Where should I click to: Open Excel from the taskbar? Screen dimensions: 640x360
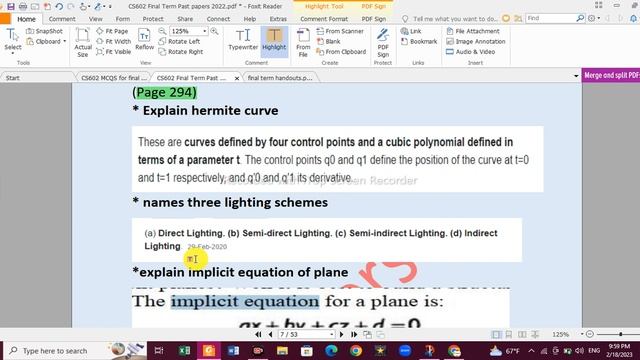point(184,351)
